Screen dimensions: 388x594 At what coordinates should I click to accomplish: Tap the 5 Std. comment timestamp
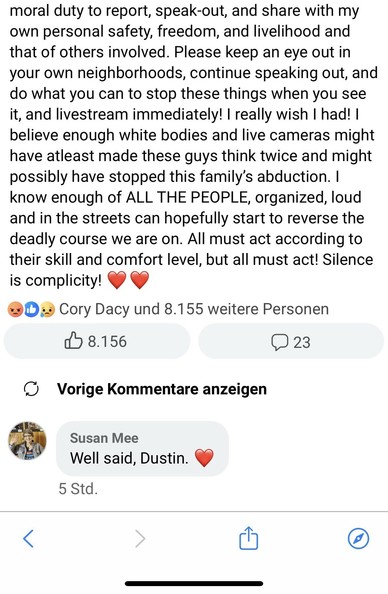click(x=78, y=489)
